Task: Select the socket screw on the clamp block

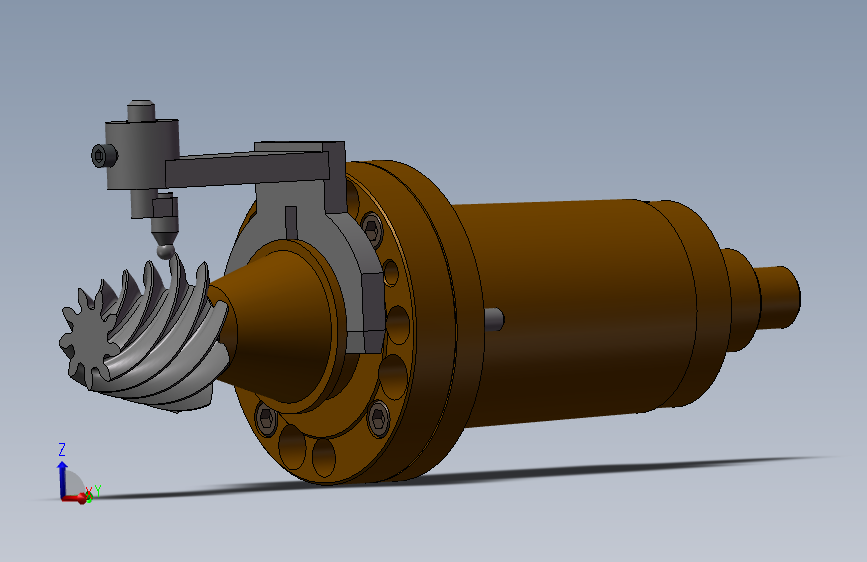Action: coord(104,155)
